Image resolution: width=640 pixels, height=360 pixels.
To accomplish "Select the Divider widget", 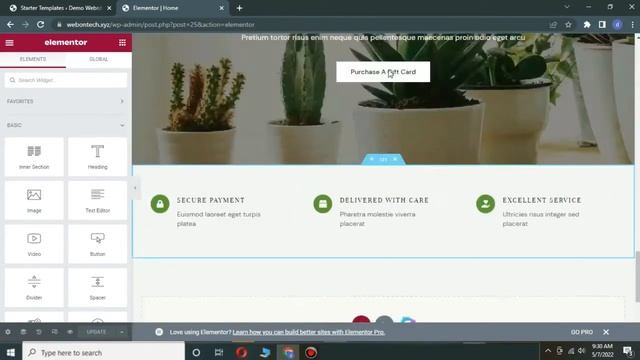I will coord(34,288).
